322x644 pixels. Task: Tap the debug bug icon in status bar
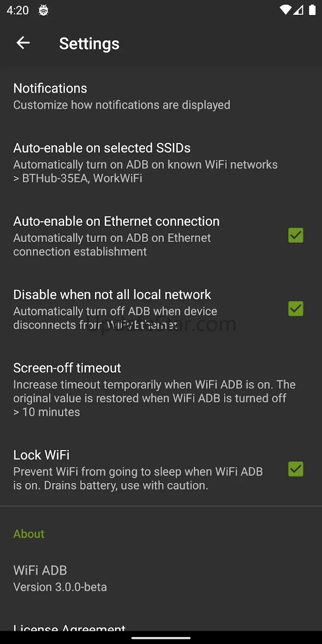tap(43, 11)
